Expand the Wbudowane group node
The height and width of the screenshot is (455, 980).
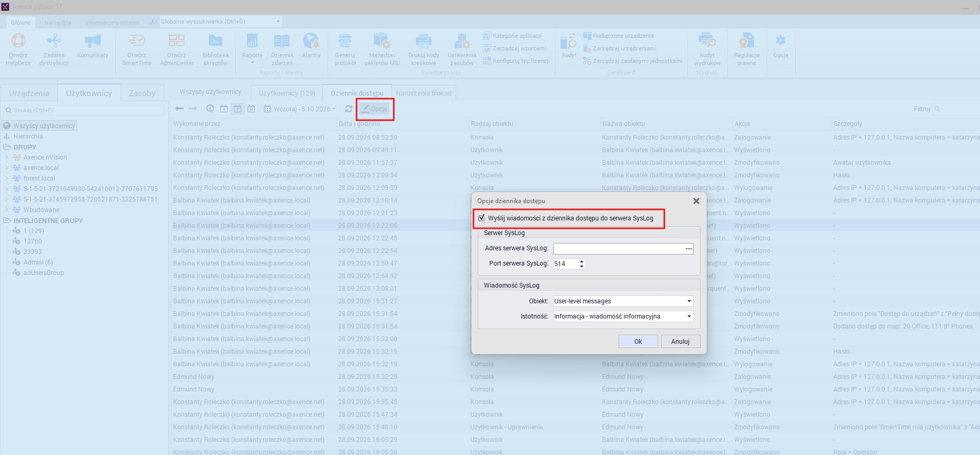pyautogui.click(x=6, y=210)
